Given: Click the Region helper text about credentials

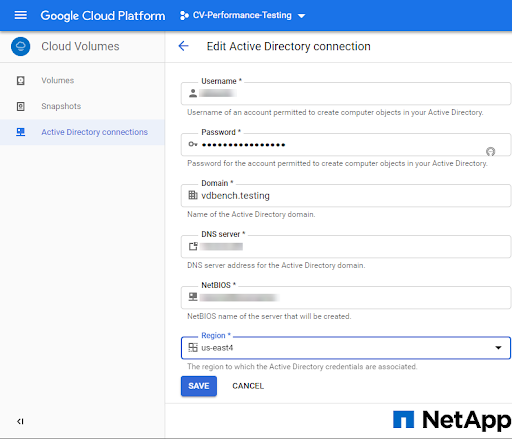Looking at the screenshot, I should (x=302, y=367).
